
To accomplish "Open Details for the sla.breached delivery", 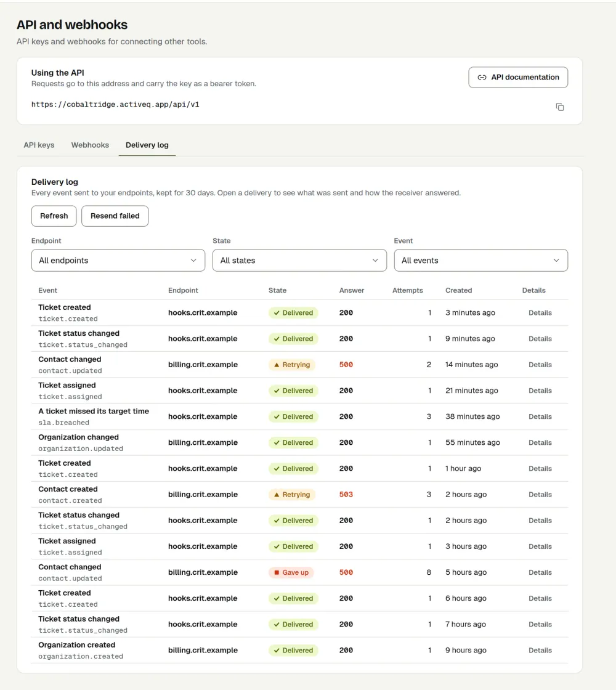I will click(540, 416).
